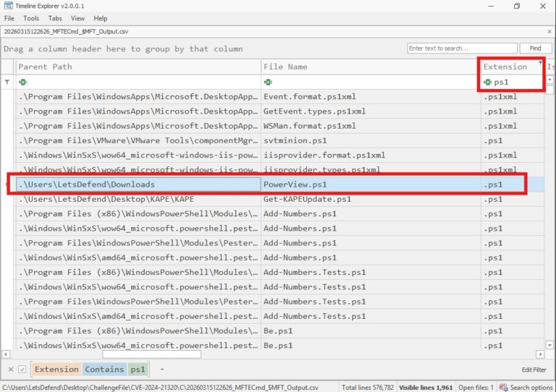Select the VMware Tools parent path cell

coord(138,140)
